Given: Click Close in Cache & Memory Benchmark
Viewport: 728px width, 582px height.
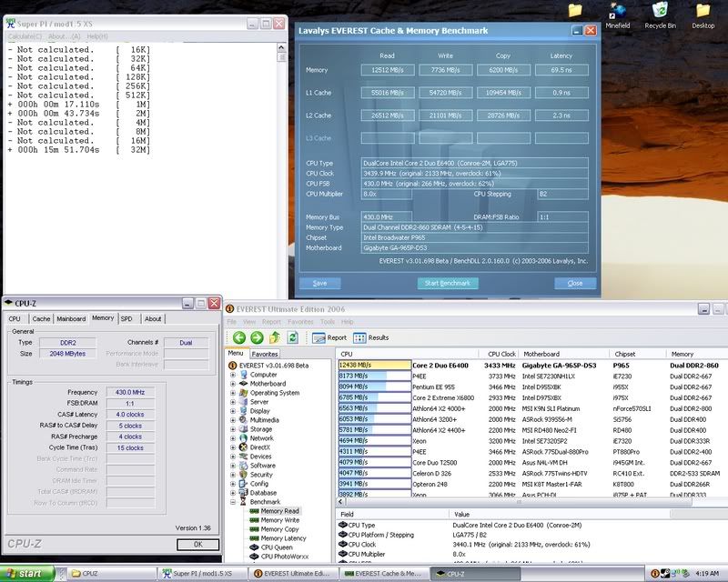Looking at the screenshot, I should 575,283.
